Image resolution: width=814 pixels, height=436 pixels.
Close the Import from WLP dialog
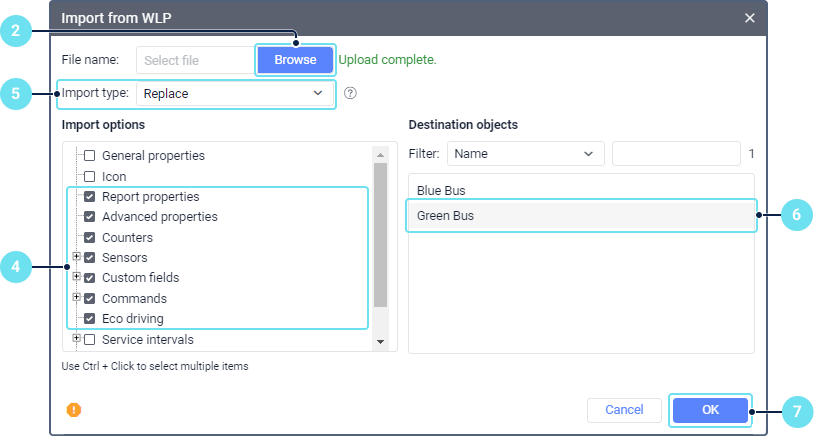[x=750, y=18]
